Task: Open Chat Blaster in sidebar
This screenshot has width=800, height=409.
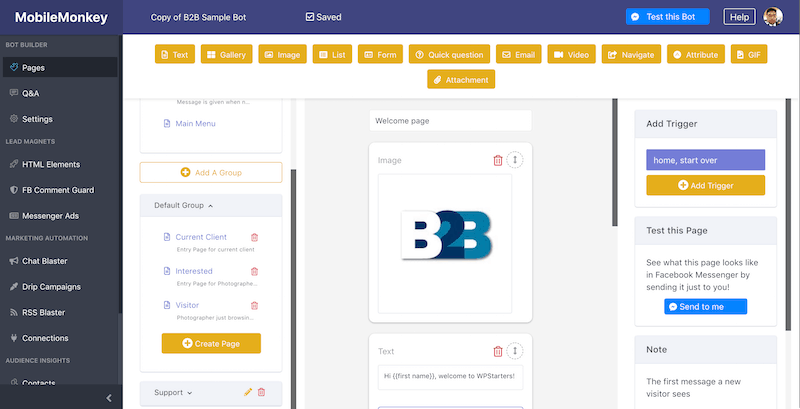Action: (x=44, y=261)
